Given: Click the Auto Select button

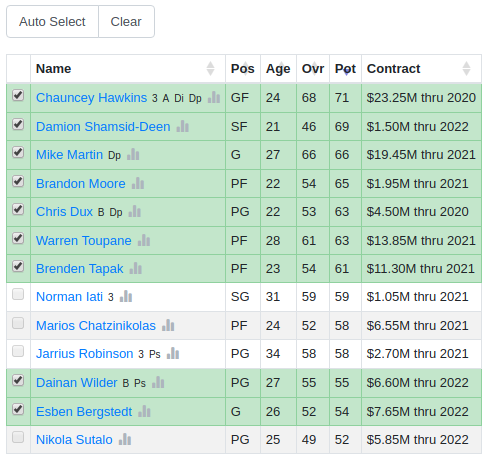Looking at the screenshot, I should 52,22.
